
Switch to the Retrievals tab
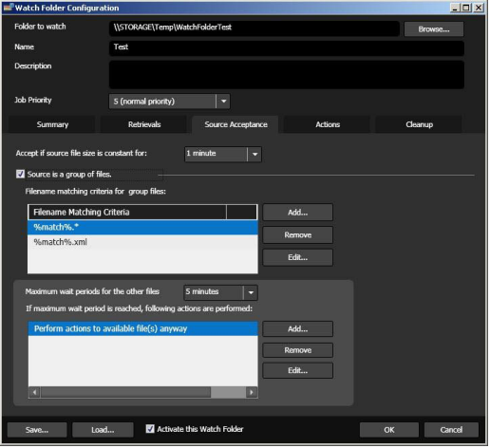(x=144, y=124)
